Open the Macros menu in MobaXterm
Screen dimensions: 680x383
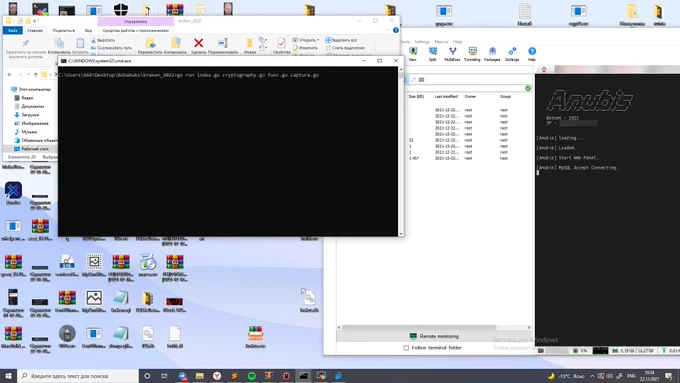coord(441,42)
